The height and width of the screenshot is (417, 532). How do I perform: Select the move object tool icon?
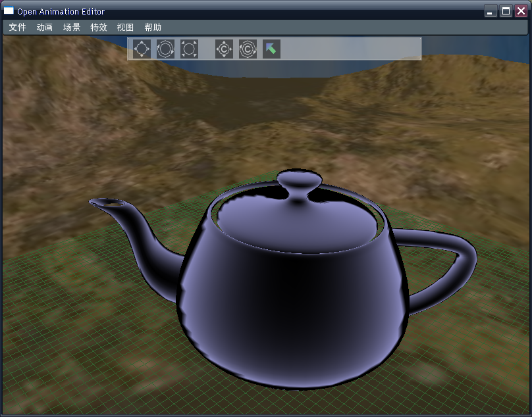[142, 49]
